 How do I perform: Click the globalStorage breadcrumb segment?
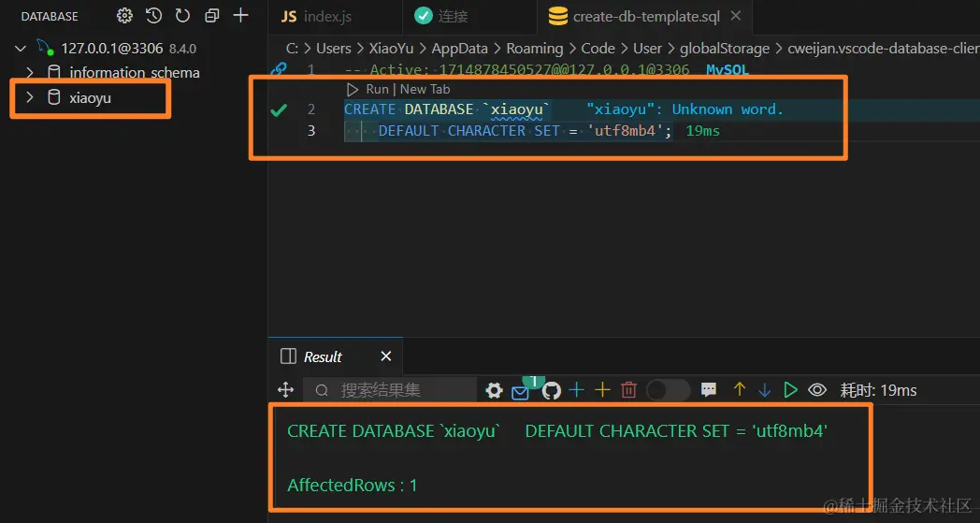725,48
